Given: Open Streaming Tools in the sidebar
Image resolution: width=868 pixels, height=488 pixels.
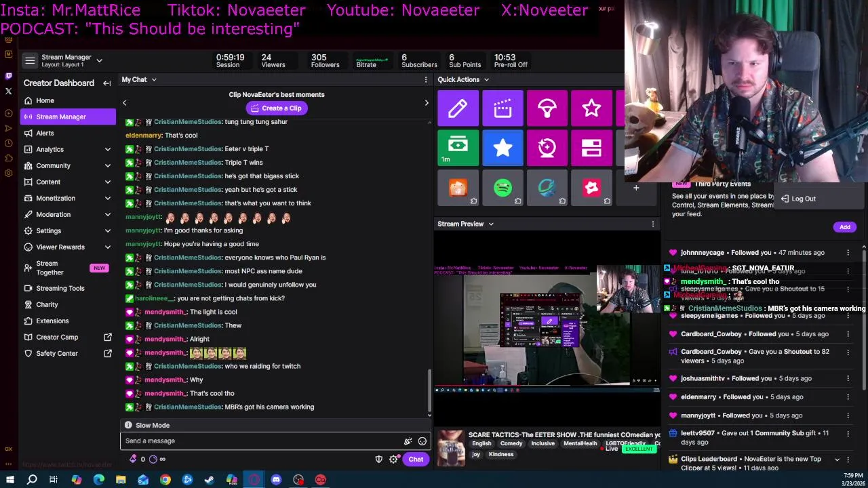Looking at the screenshot, I should tap(68, 288).
